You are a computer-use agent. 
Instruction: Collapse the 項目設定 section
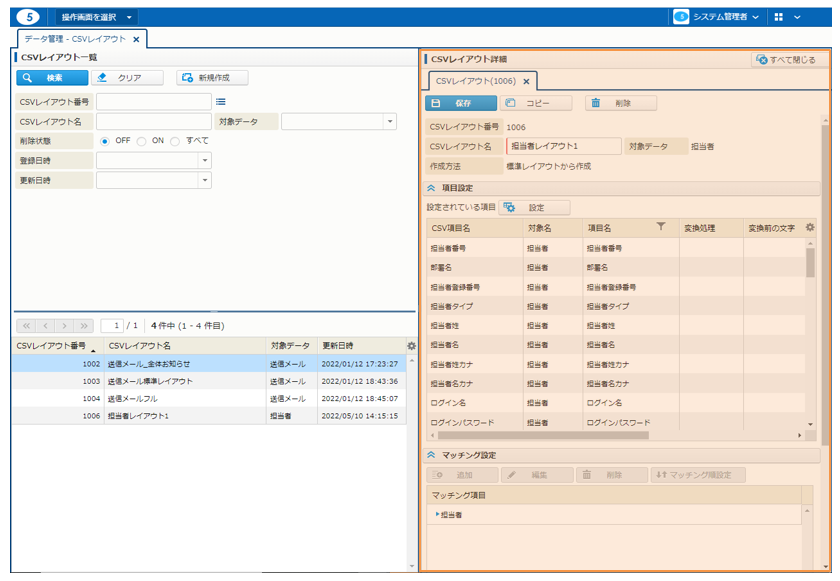tap(432, 187)
